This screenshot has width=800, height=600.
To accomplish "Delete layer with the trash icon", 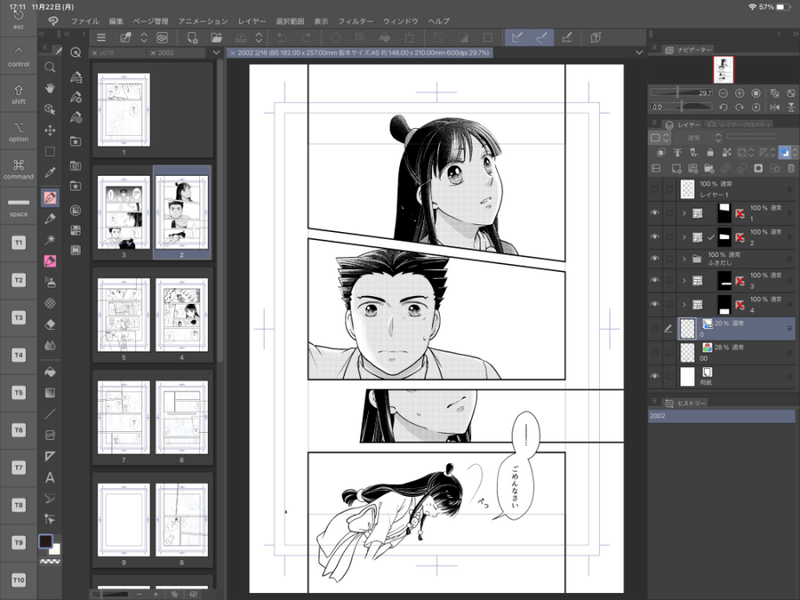I will 791,168.
